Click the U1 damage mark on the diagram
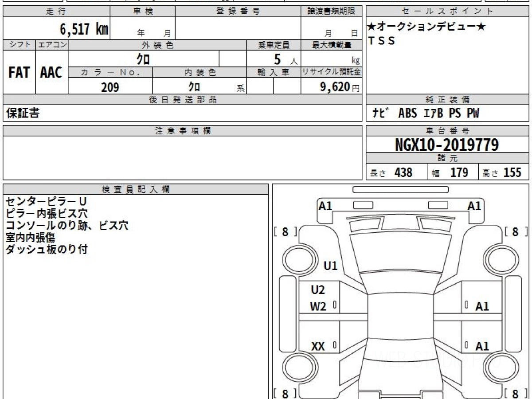The width and height of the screenshot is (532, 399). (x=331, y=266)
